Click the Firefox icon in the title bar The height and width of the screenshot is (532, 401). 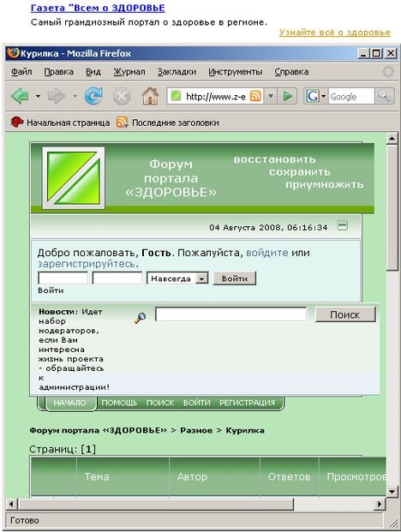[13, 53]
